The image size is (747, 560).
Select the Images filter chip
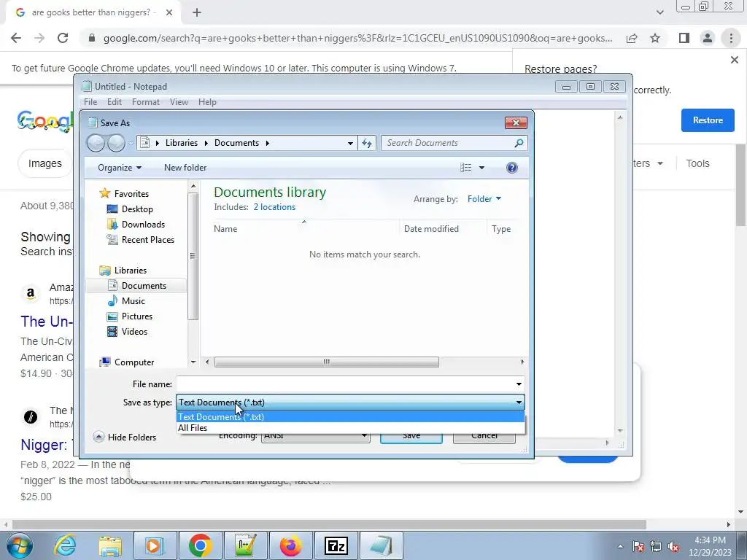tap(44, 163)
